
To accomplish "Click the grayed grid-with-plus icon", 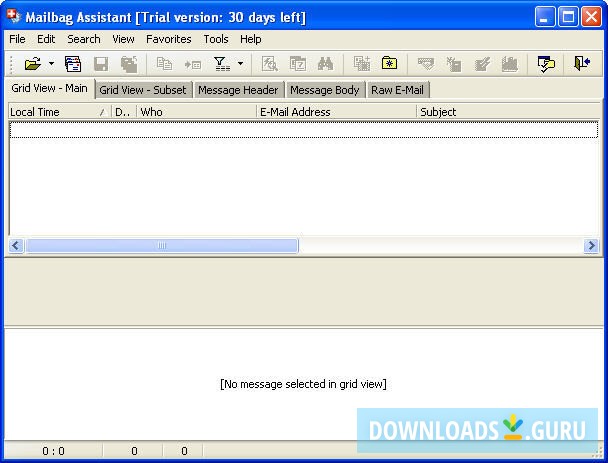I will pos(361,64).
